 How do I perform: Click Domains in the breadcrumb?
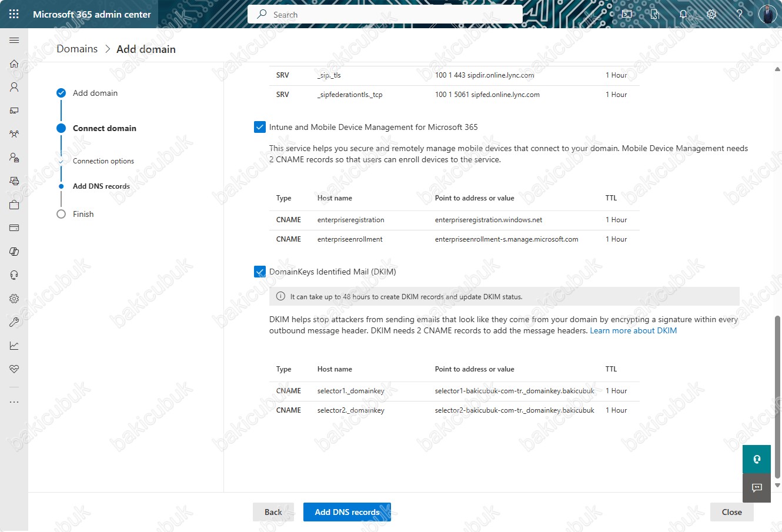[x=77, y=49]
